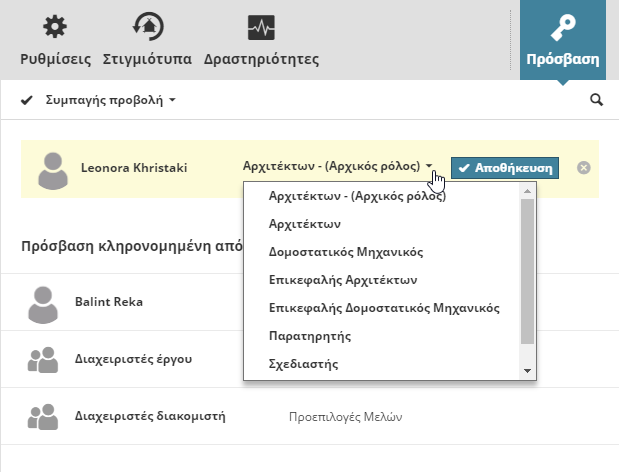Screen dimensions: 619x472
Task: Click the Προεπιλογές Μελών role text
Action: [x=346, y=416]
